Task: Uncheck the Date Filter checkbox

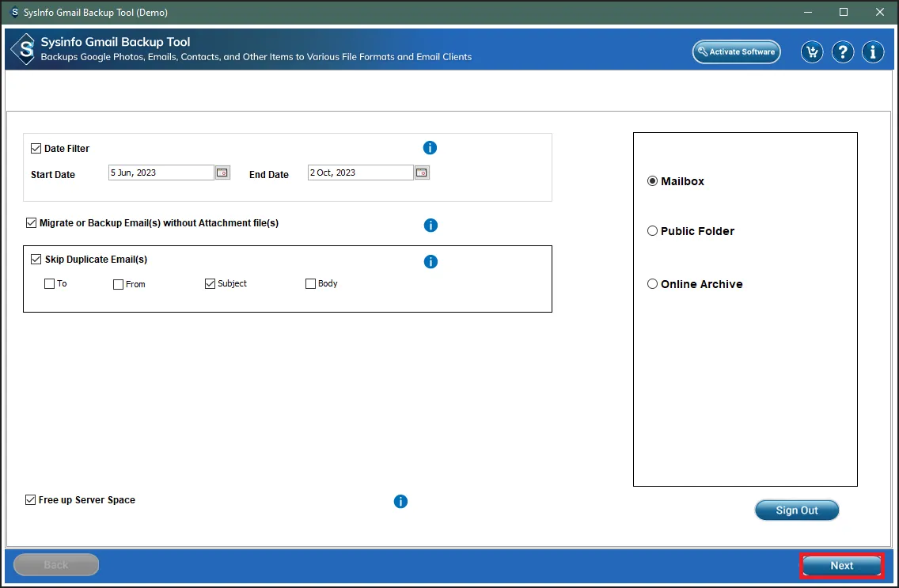Action: (x=36, y=148)
